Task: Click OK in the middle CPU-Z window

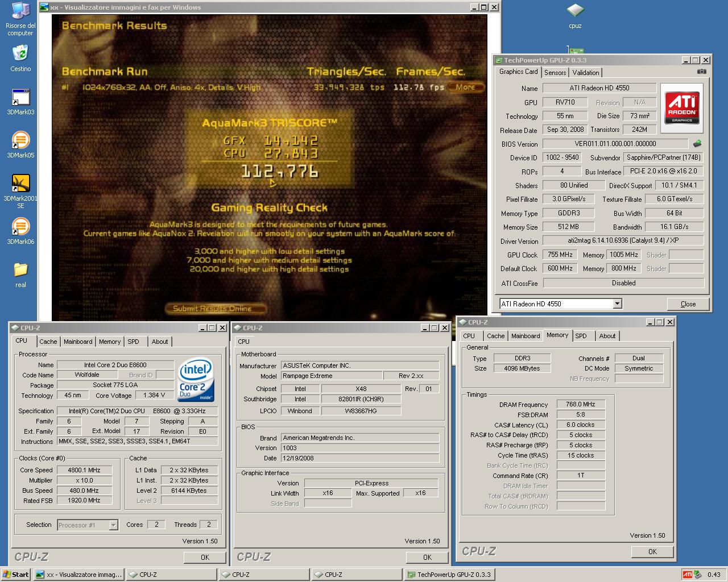Action: tap(427, 558)
